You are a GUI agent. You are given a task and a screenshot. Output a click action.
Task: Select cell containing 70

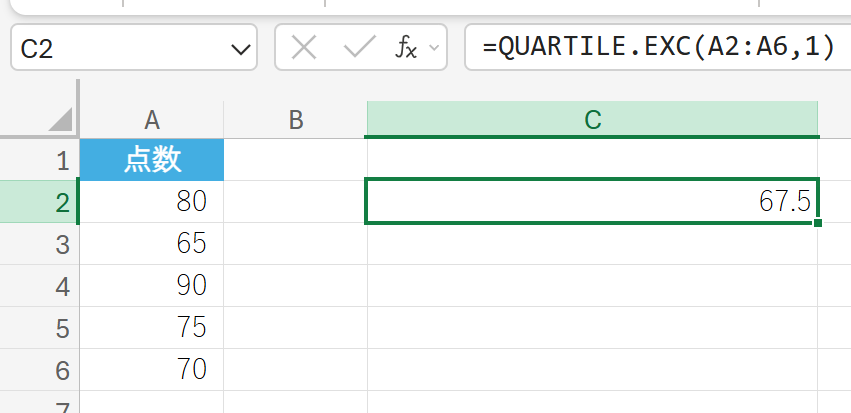pos(152,370)
